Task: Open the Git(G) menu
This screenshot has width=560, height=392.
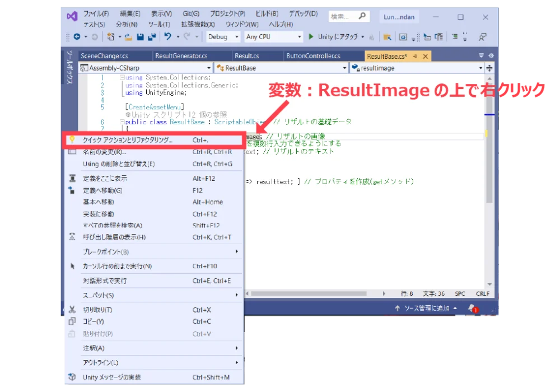Action: tap(191, 14)
